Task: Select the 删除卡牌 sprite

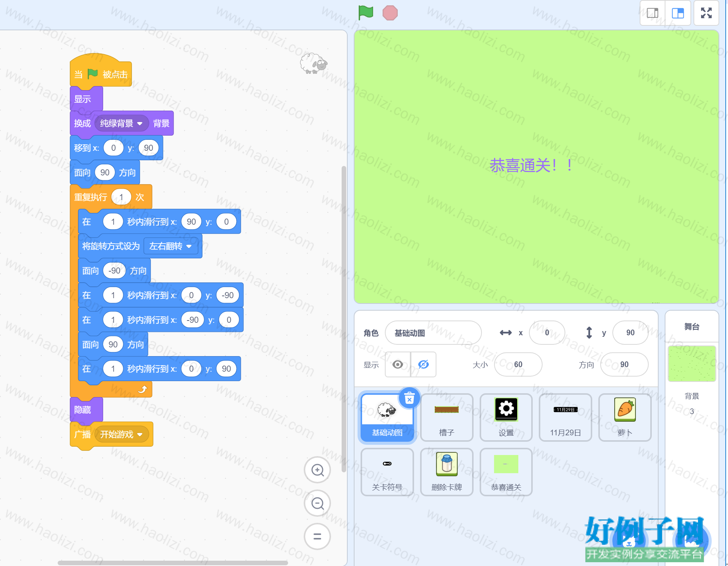Action: pyautogui.click(x=447, y=472)
